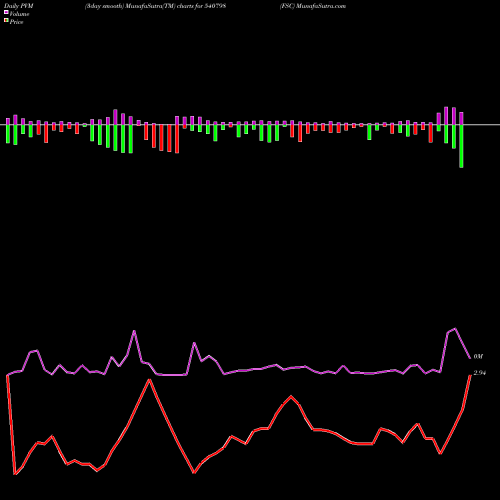500x500 pixels.
Task: Click the red price line peak near chart middle-left
Action: (x=150, y=380)
